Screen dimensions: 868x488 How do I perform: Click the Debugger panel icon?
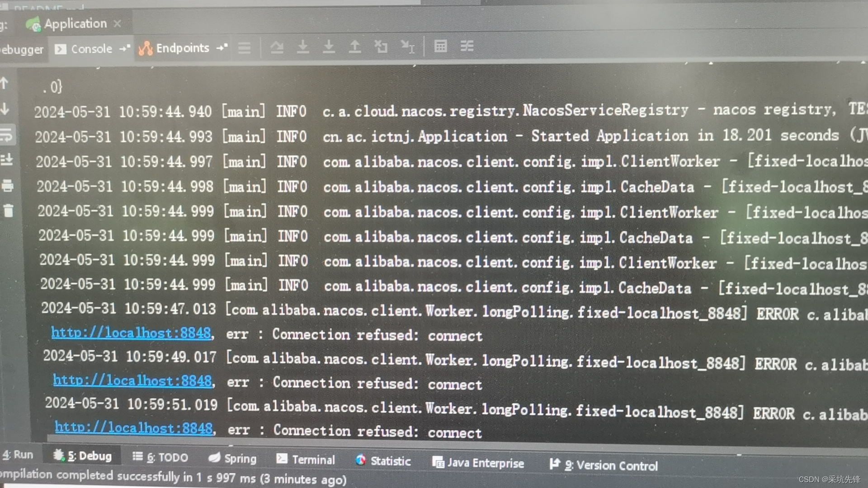pos(21,48)
